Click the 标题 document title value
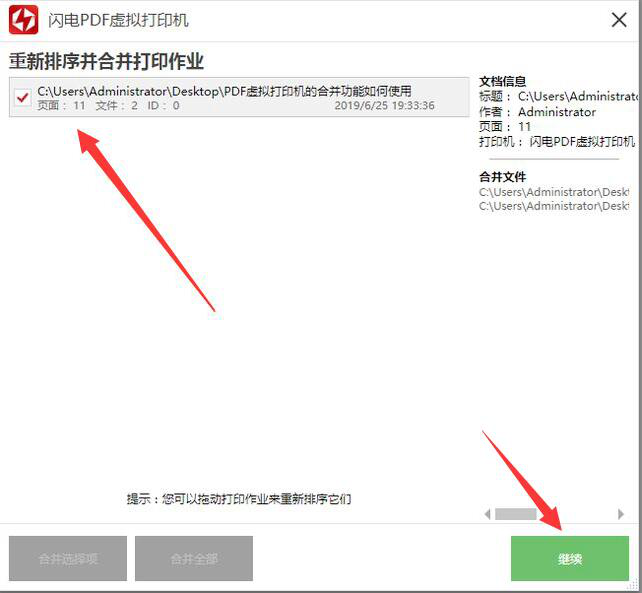Screen dimensions: 642x593 point(578,96)
